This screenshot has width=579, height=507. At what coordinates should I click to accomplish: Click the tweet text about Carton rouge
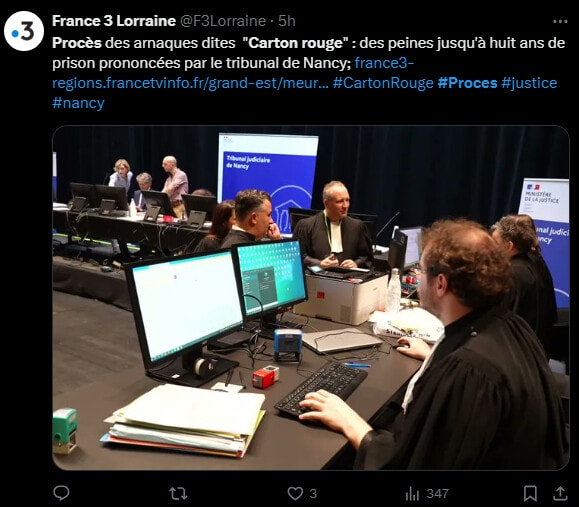308,53
